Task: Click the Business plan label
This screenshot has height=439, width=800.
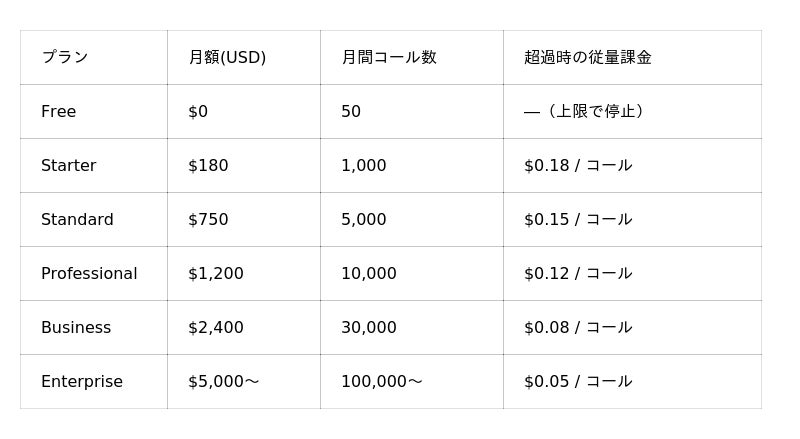Action: pos(76,327)
